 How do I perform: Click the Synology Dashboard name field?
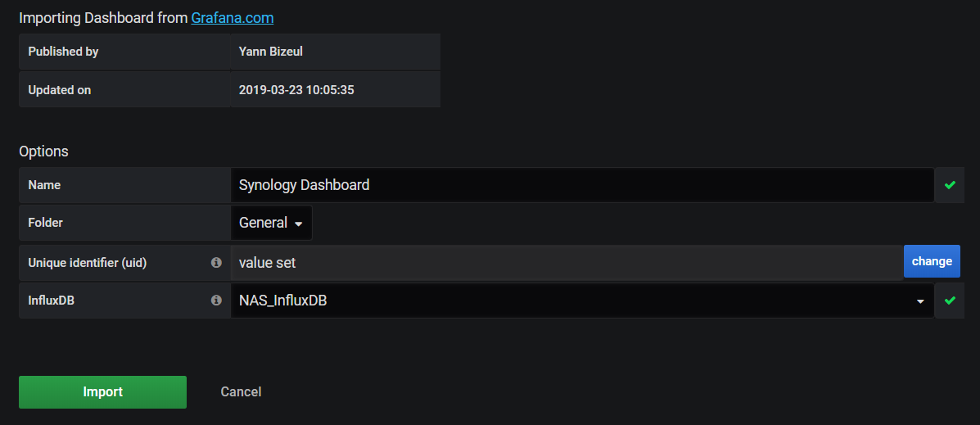click(x=581, y=185)
